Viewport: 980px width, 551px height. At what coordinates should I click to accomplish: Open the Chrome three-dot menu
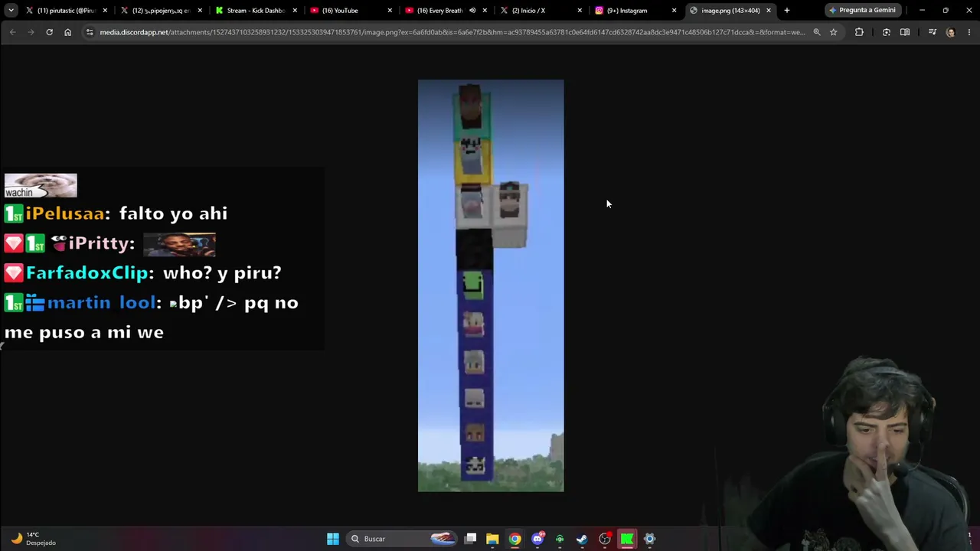pos(969,32)
